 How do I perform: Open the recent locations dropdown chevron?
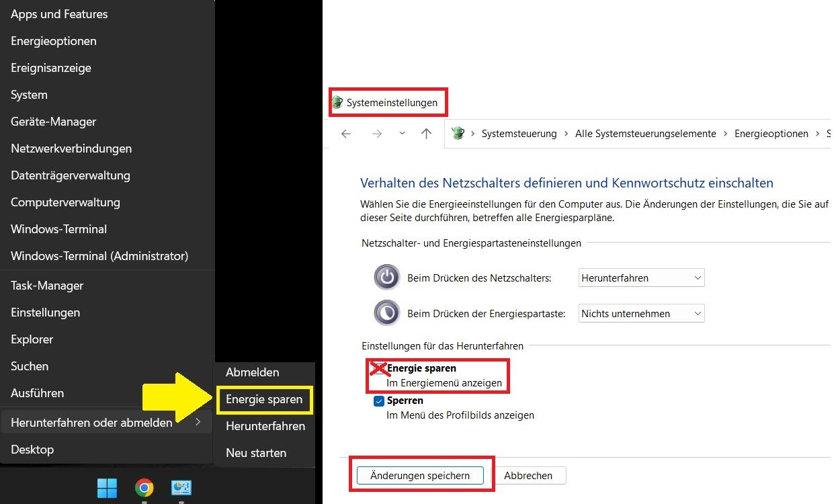pos(402,134)
